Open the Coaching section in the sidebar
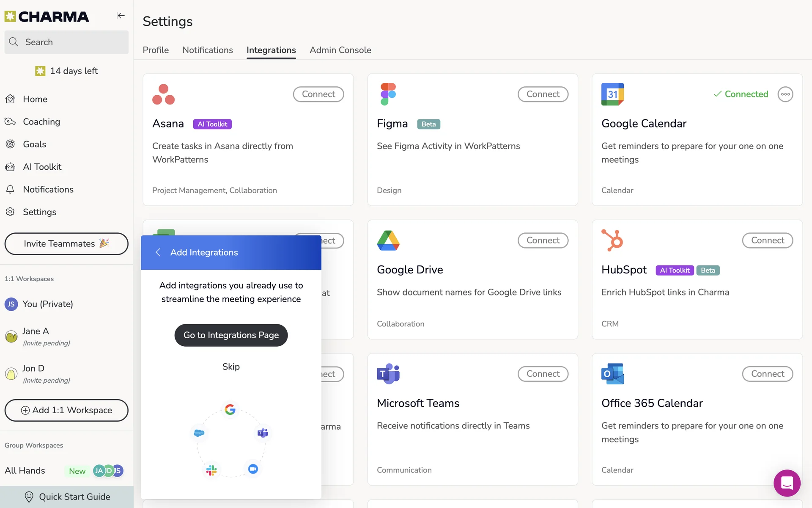 tap(41, 121)
